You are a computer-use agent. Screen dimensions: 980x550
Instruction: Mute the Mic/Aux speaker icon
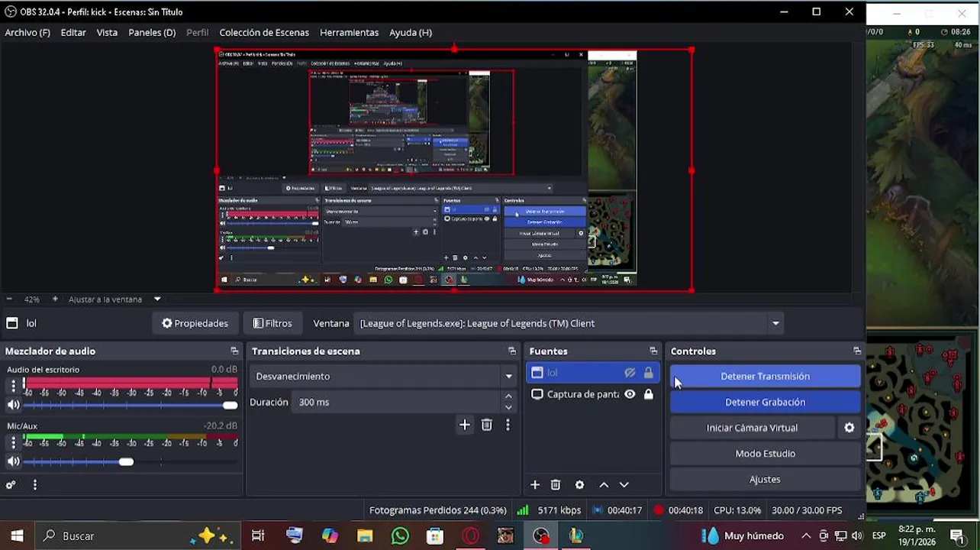point(13,461)
